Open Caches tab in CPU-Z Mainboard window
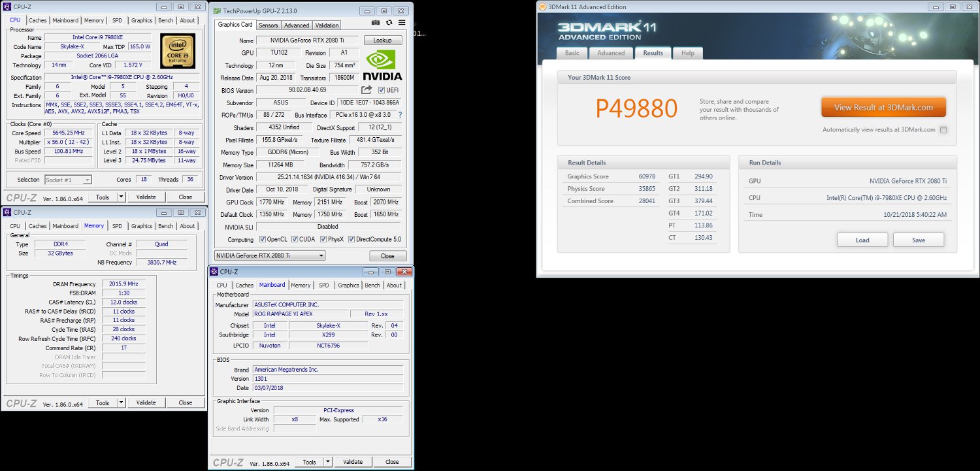This screenshot has height=471, width=980. pyautogui.click(x=244, y=285)
